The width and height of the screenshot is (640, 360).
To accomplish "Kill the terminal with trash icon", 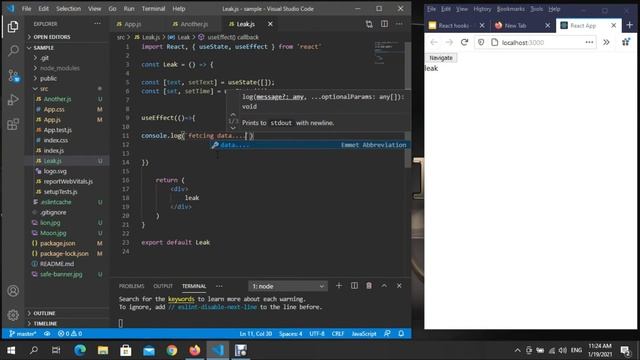I will click(x=369, y=286).
